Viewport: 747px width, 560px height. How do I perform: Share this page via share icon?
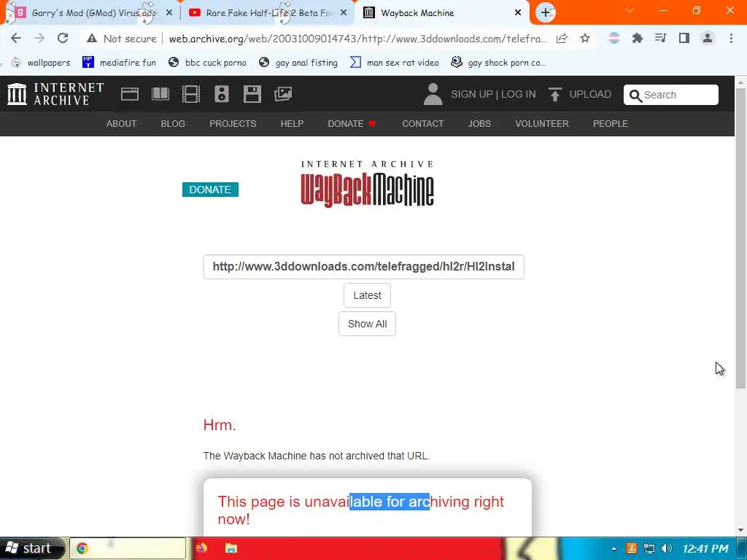coord(562,38)
